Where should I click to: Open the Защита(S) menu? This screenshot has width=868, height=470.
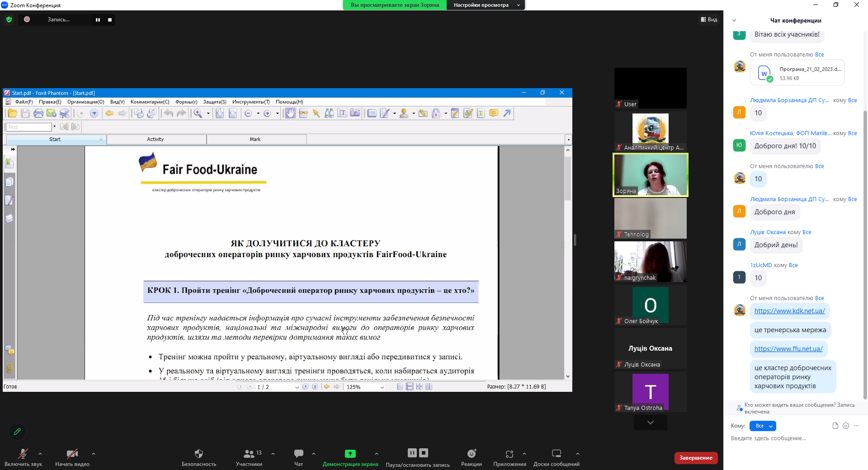coord(215,102)
